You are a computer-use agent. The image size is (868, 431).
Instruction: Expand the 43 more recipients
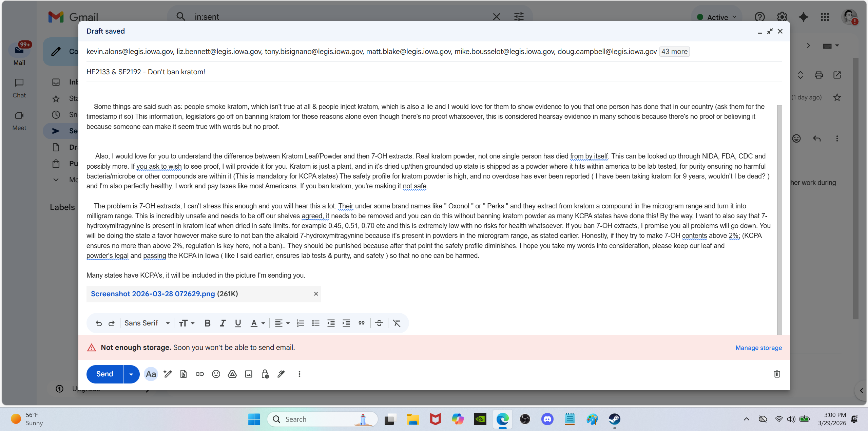tap(674, 52)
